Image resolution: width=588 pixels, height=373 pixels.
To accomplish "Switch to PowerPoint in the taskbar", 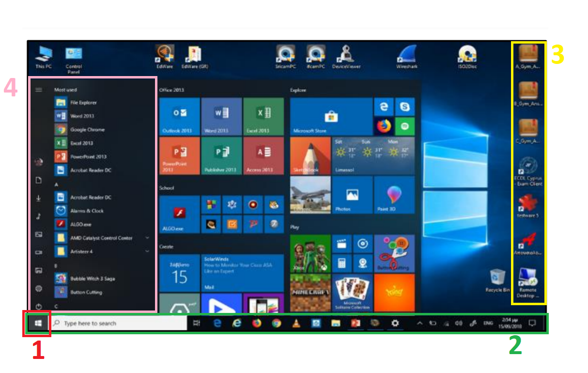I will point(356,323).
